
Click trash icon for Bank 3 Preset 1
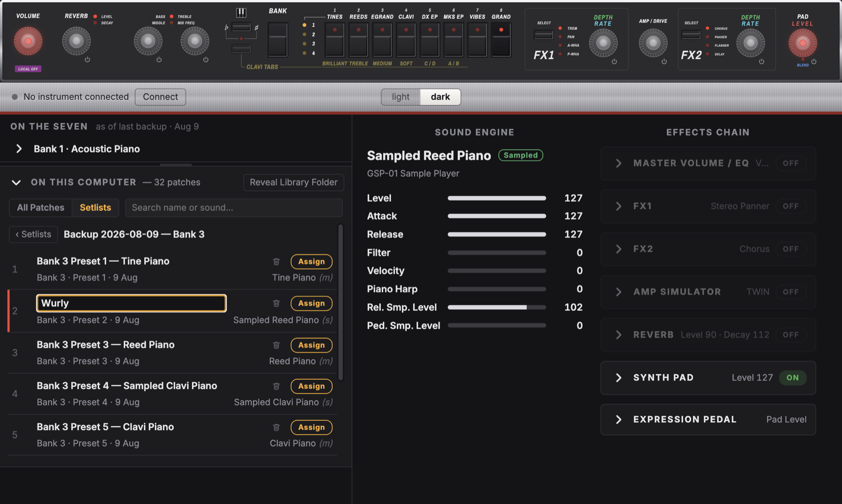click(276, 262)
